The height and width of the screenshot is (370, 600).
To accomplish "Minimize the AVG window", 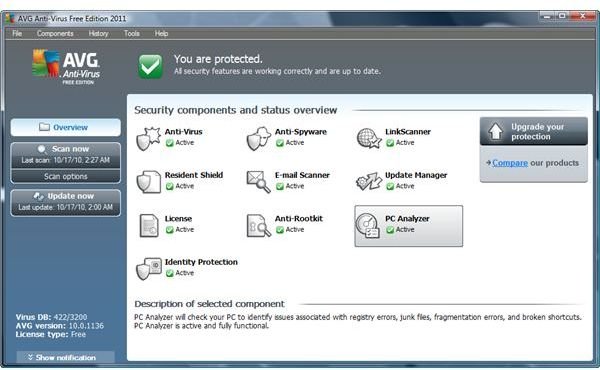I will point(548,16).
